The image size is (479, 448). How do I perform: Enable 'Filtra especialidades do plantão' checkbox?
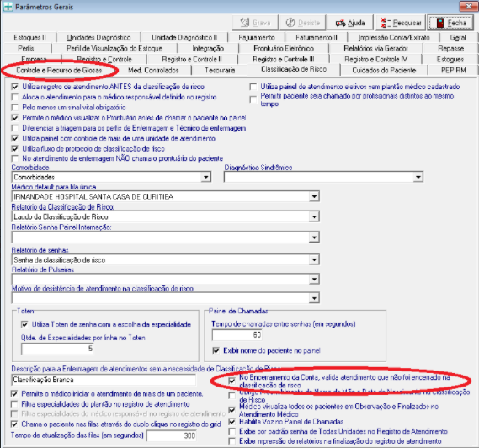14,404
